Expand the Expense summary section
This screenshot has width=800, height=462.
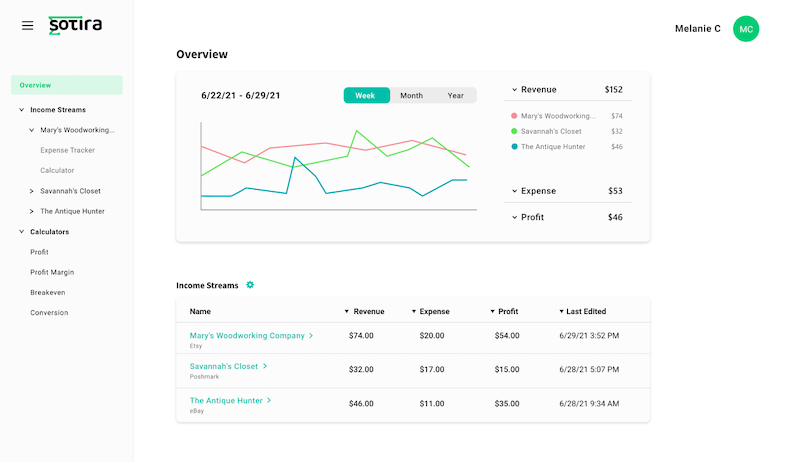point(514,191)
